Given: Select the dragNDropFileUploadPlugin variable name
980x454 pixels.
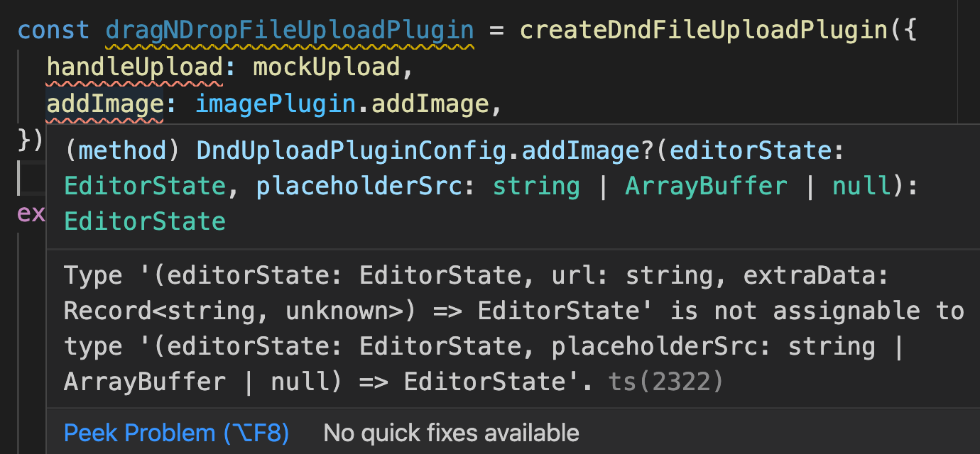Looking at the screenshot, I should [289, 30].
